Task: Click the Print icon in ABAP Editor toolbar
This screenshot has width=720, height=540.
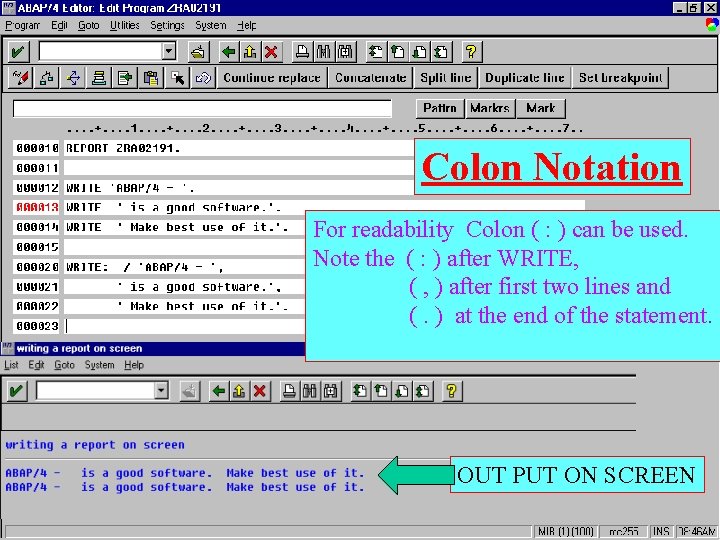Action: [302, 51]
